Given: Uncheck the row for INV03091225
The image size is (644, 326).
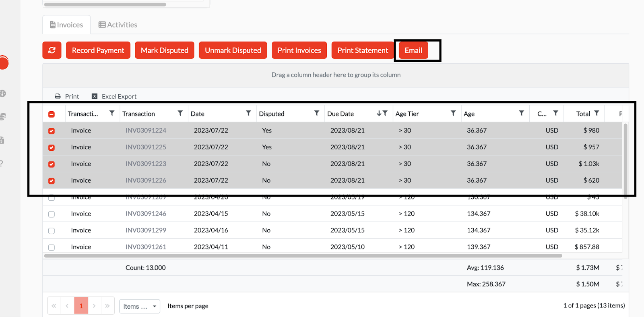Looking at the screenshot, I should coord(52,147).
